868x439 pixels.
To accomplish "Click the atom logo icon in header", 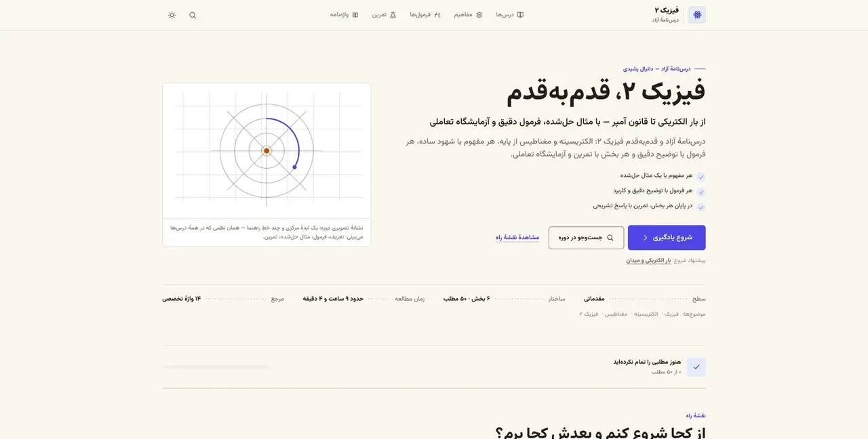I will point(697,15).
